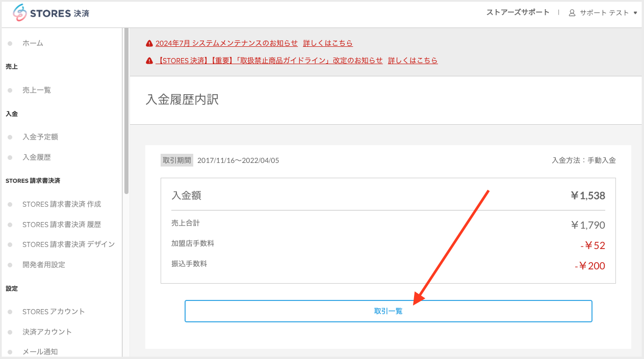Screen dimensions: 644x359
Task: Open 売上一覧 in the sidebar
Action: click(x=37, y=90)
